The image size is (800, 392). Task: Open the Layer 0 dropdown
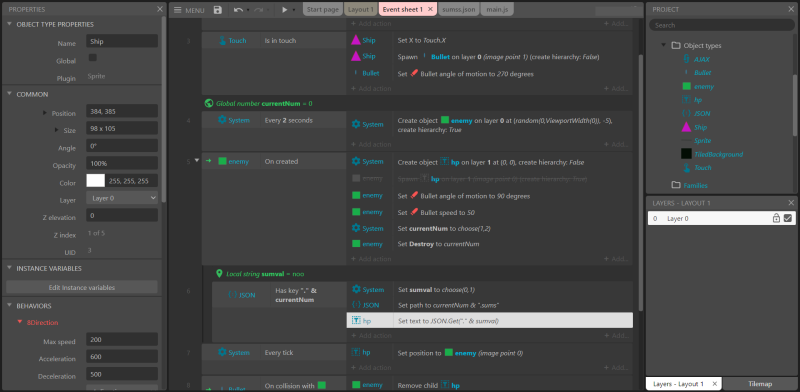(x=122, y=198)
